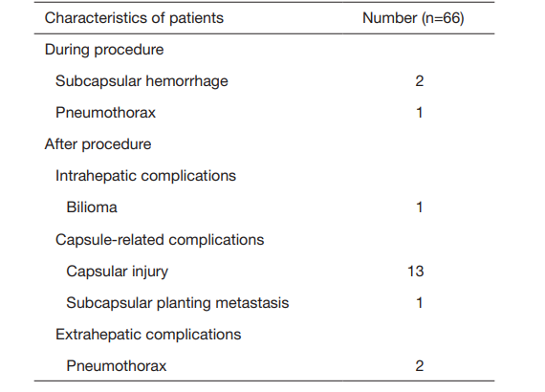This screenshot has height=392, width=545.
Task: Select value 1 in Bilioma row
Action: point(420,207)
